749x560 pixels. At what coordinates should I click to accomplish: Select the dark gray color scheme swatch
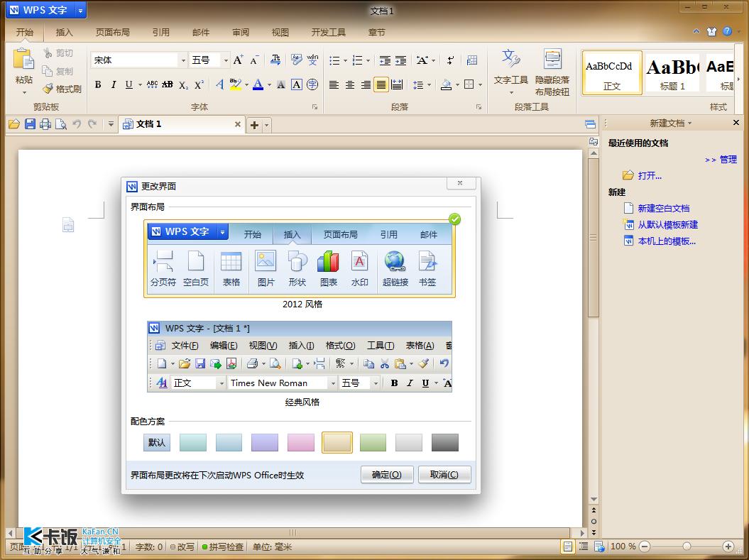point(445,443)
